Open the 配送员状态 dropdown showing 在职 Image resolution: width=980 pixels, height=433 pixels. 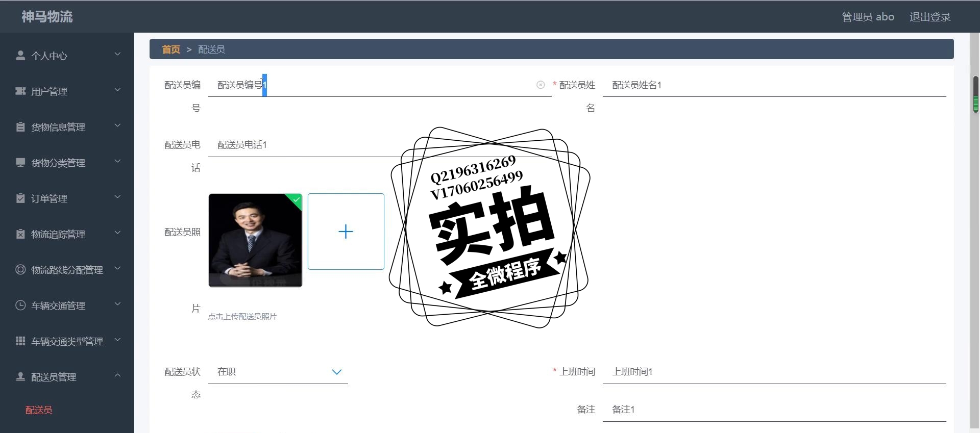pos(278,372)
